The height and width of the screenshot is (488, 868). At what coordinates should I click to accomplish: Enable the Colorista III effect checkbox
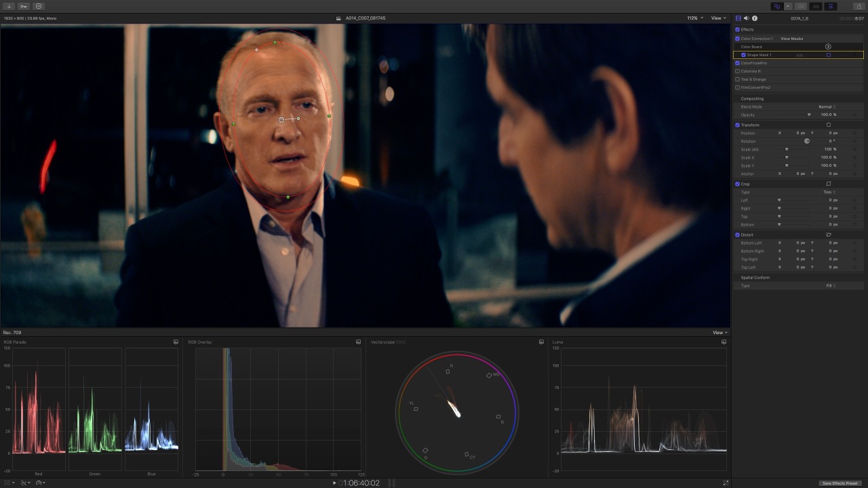(x=738, y=71)
